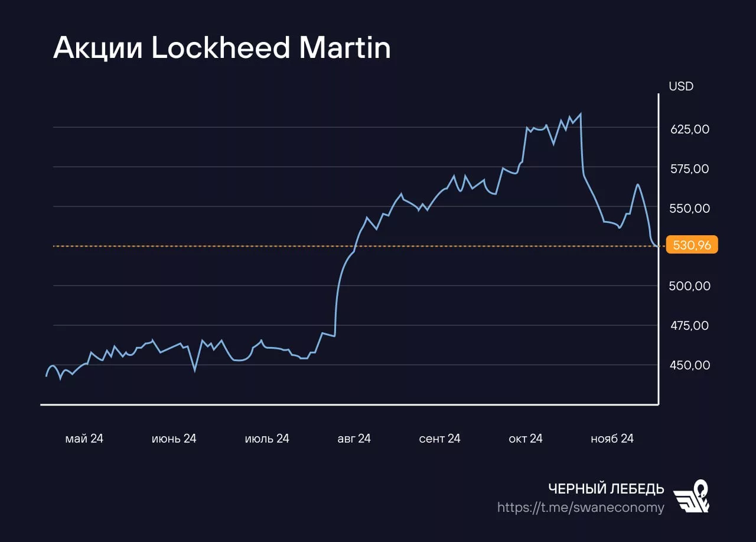
Task: Click the июль 24 date label
Action: coord(267,439)
